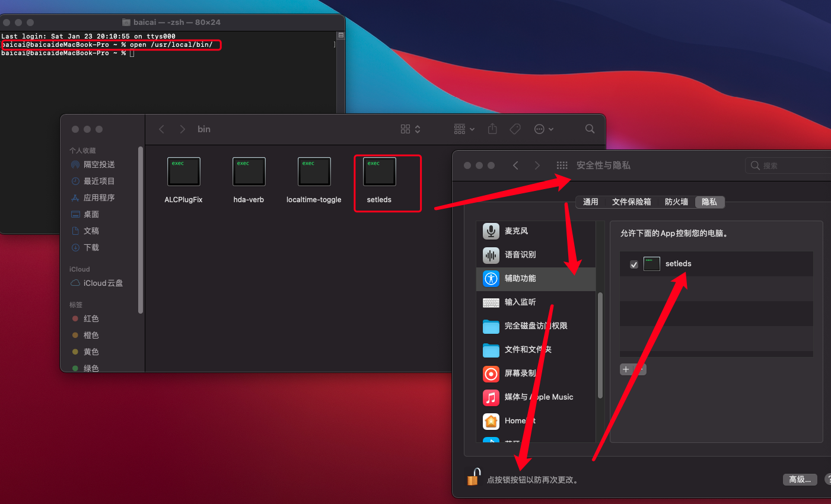The width and height of the screenshot is (831, 504).
Task: Open Documents 文稿 in Finder sidebar
Action: point(85,231)
